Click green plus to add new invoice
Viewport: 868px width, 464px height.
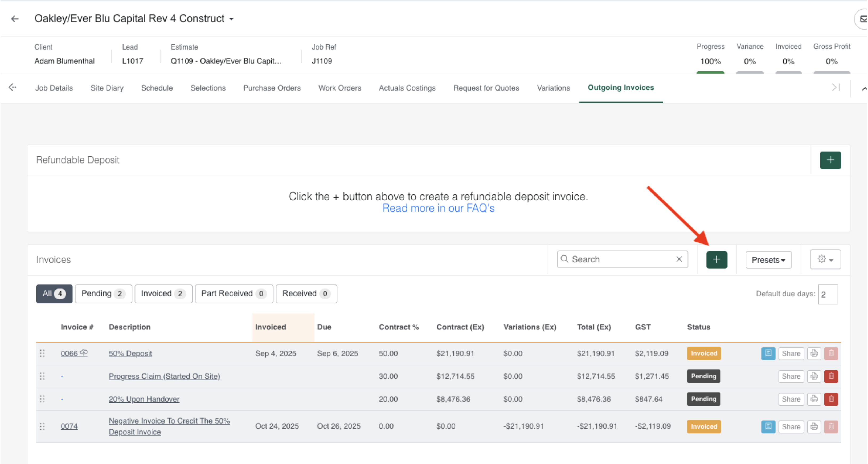[716, 259]
